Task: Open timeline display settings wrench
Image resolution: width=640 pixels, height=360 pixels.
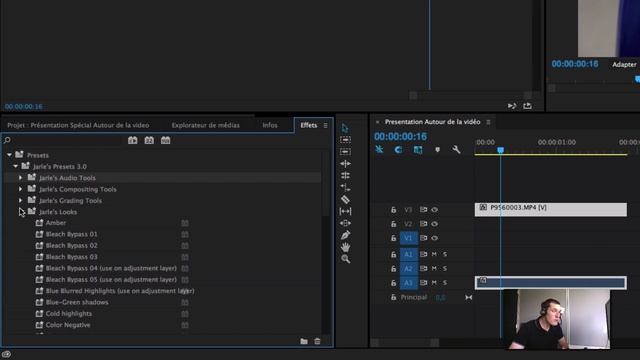Action: [456, 150]
